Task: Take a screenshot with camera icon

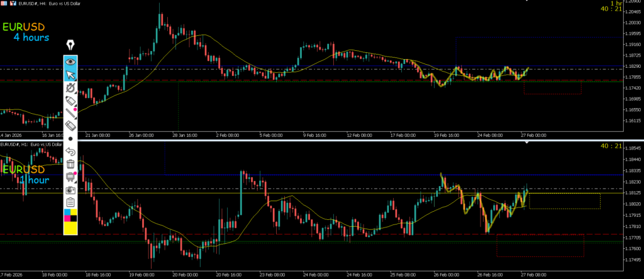Action: tap(70, 190)
